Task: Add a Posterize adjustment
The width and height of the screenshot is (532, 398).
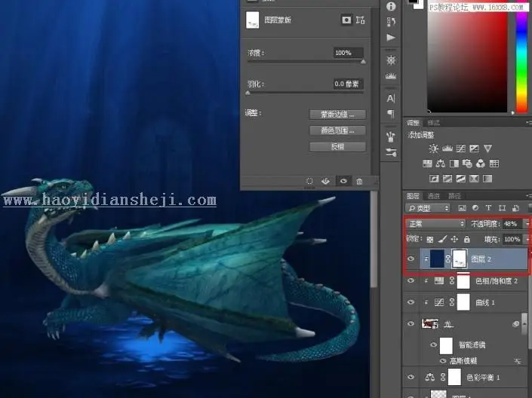Action: (x=447, y=179)
